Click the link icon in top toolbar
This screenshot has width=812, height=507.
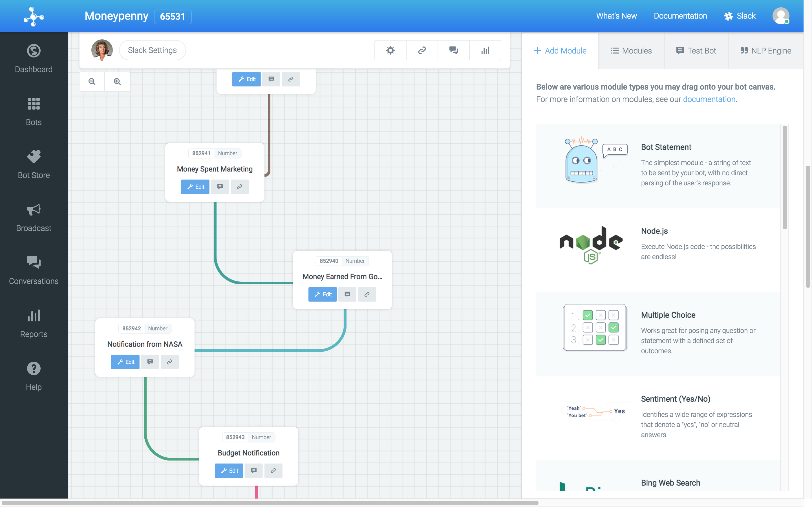coord(422,50)
